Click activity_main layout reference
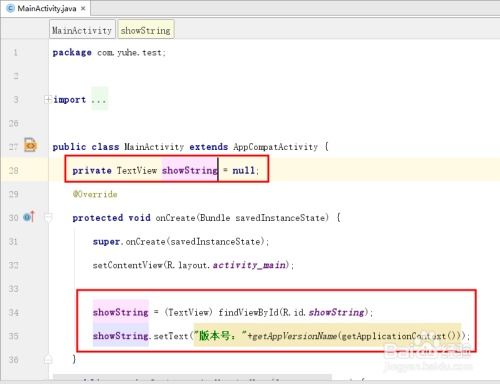 click(250, 265)
